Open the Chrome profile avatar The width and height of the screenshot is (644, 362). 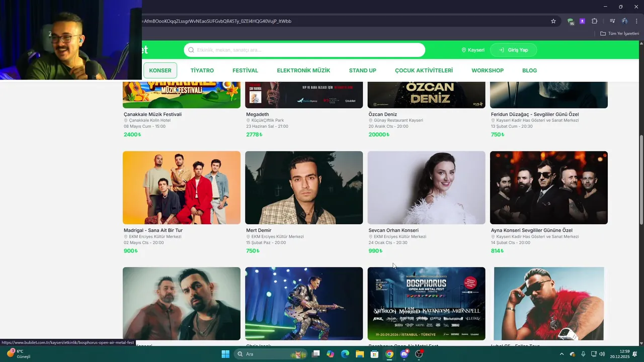click(624, 21)
